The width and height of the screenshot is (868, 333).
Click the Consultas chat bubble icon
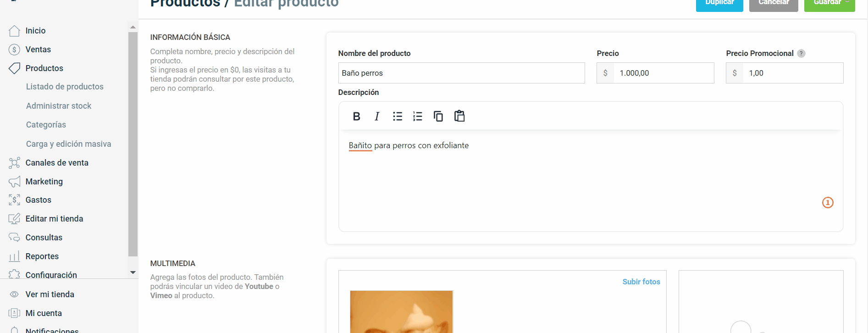[x=14, y=238]
